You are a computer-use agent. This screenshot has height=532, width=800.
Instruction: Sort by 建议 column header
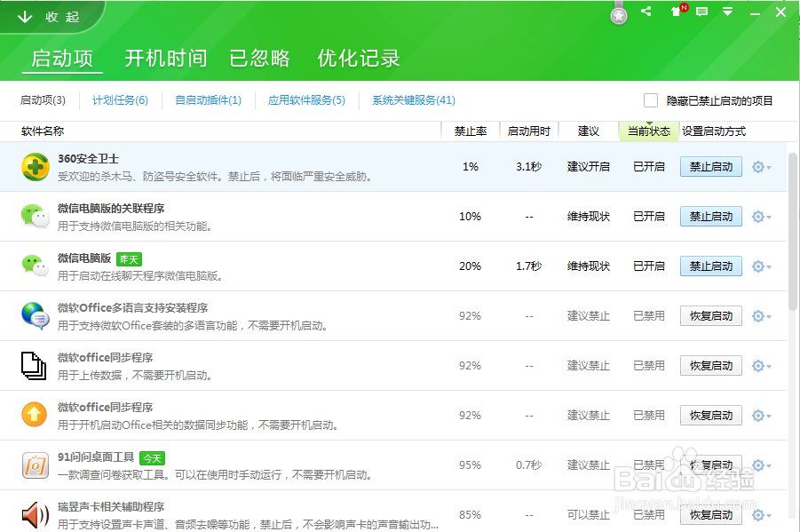point(589,131)
